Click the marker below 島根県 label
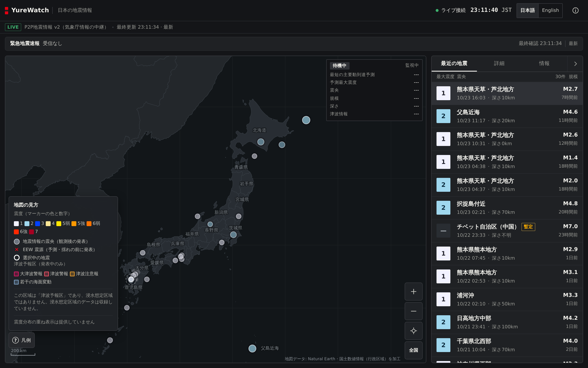Image resolution: width=588 pixels, height=368 pixels. point(143,253)
